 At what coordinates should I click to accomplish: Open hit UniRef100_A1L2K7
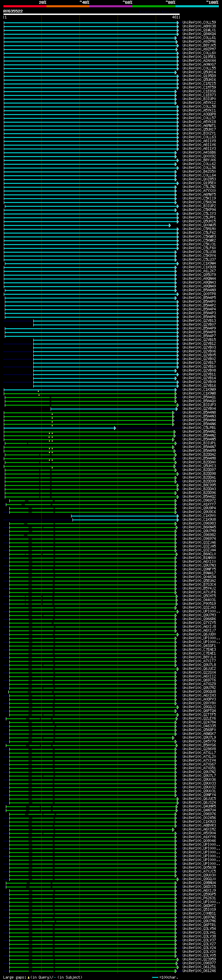[199, 271]
